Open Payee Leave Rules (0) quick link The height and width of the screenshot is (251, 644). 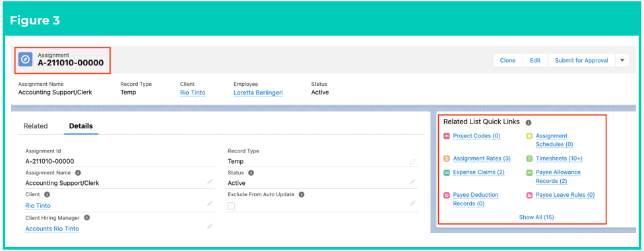[565, 195]
